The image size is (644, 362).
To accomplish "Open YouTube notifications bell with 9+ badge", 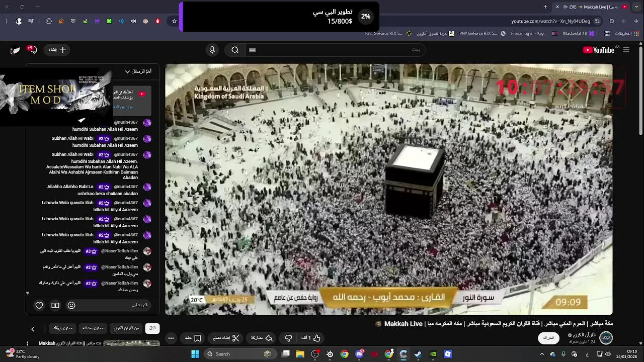I will coord(33,50).
